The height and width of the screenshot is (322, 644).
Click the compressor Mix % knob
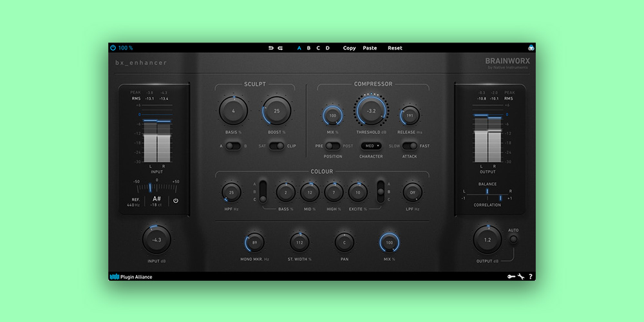click(x=333, y=115)
